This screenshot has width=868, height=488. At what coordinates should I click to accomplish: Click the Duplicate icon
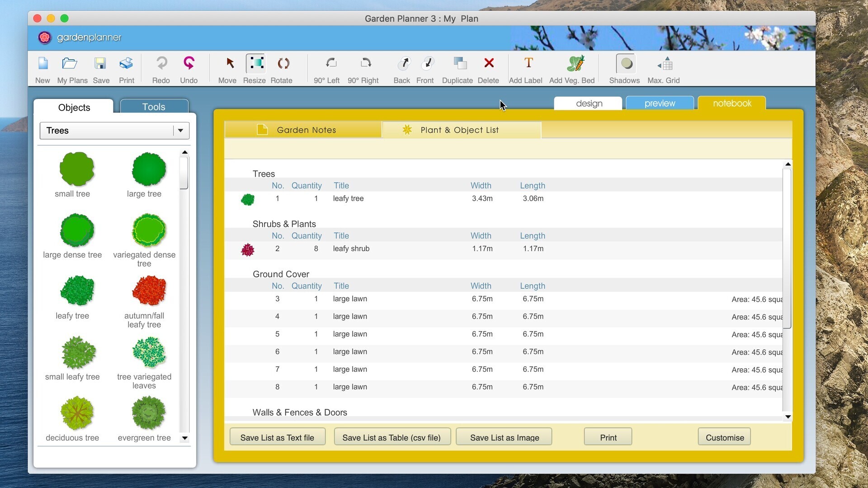point(460,64)
